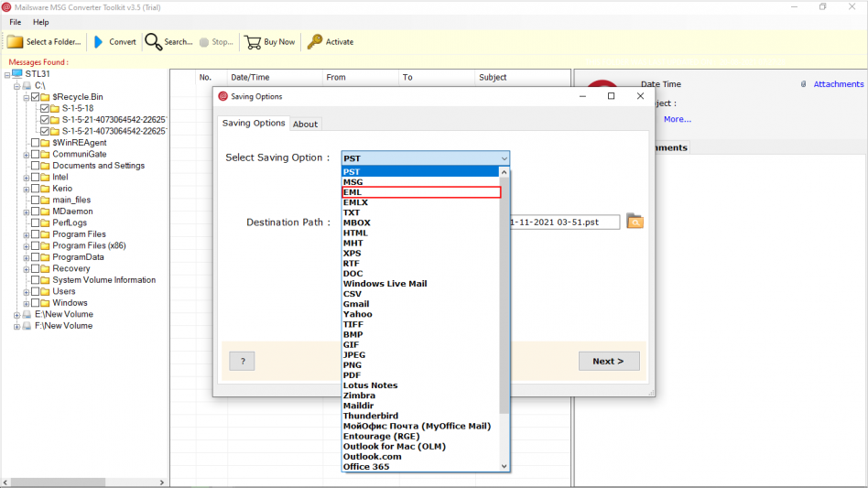Click the $Recycle.Bin folder icon

click(46, 97)
